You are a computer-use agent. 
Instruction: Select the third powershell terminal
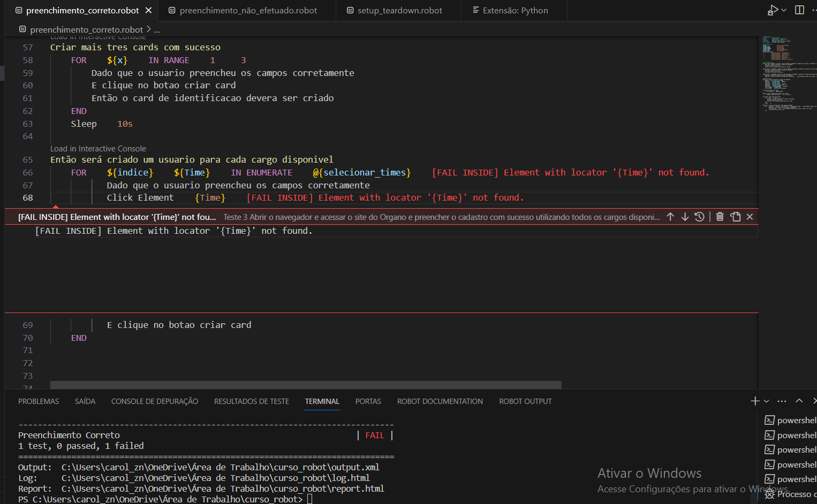tap(790, 450)
